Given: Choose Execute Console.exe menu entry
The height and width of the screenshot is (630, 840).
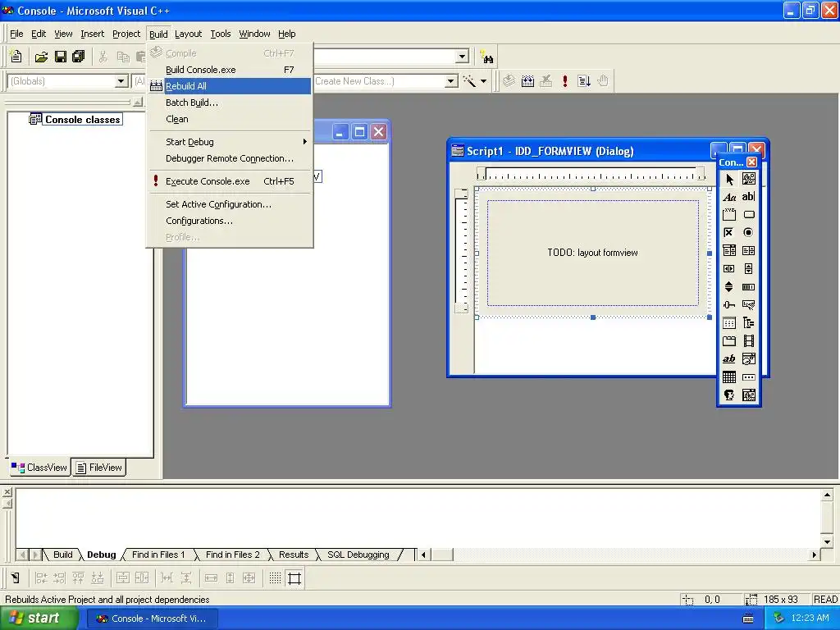Looking at the screenshot, I should tap(230, 181).
